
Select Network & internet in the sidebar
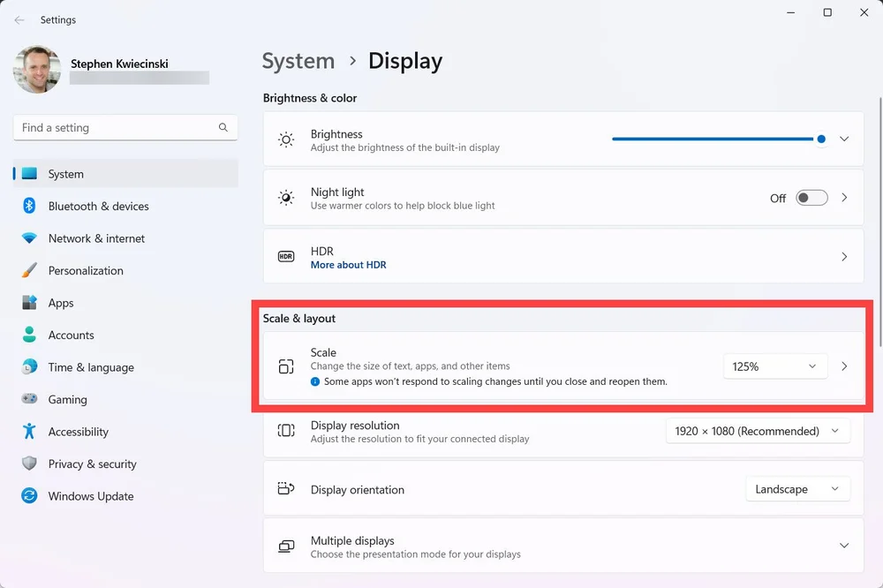pyautogui.click(x=96, y=238)
